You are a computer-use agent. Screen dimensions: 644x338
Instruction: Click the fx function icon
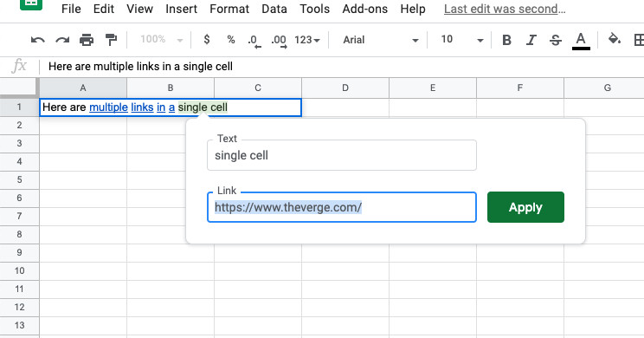[x=19, y=66]
